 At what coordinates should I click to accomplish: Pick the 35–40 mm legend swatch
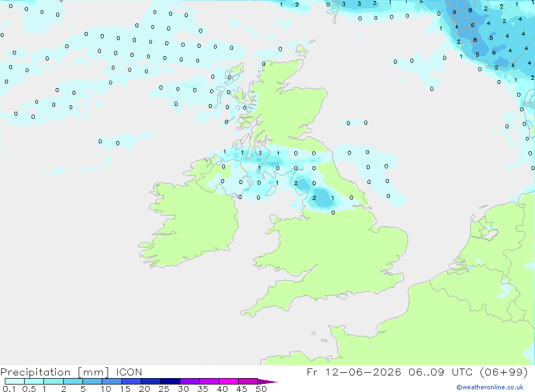(x=209, y=381)
